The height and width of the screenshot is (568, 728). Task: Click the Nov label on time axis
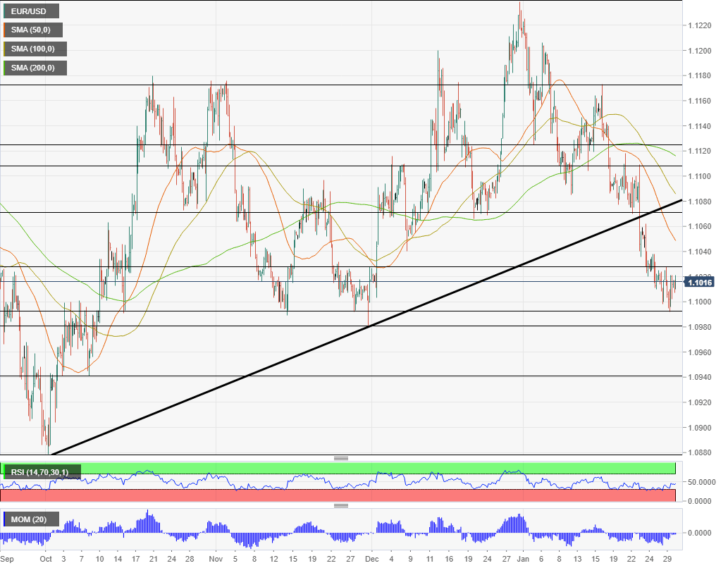click(216, 559)
